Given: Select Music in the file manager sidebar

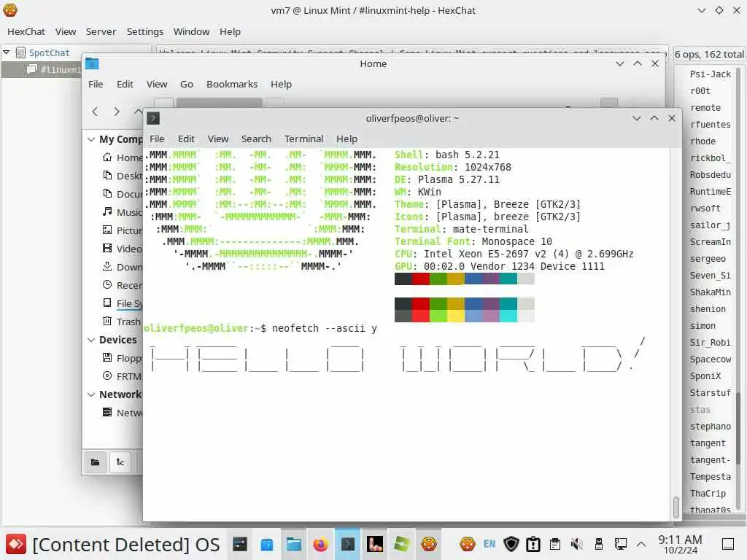Looking at the screenshot, I should [122, 212].
